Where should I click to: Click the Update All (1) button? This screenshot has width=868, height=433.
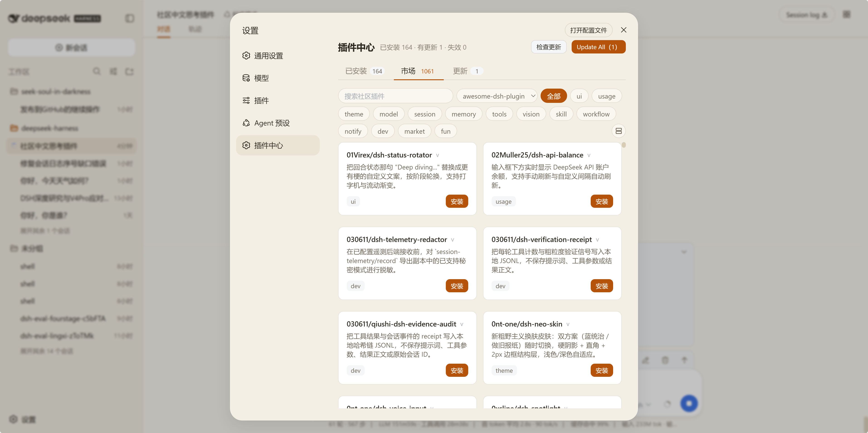pos(598,47)
